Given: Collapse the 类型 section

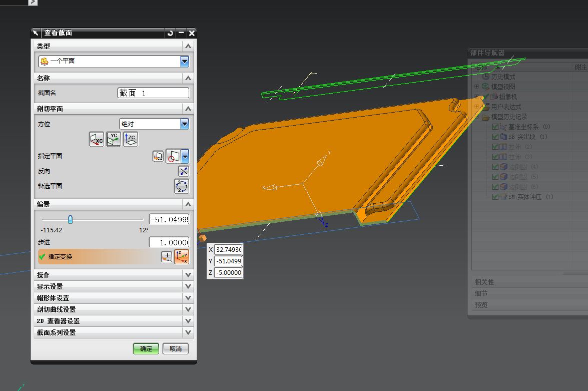Looking at the screenshot, I should tap(188, 46).
